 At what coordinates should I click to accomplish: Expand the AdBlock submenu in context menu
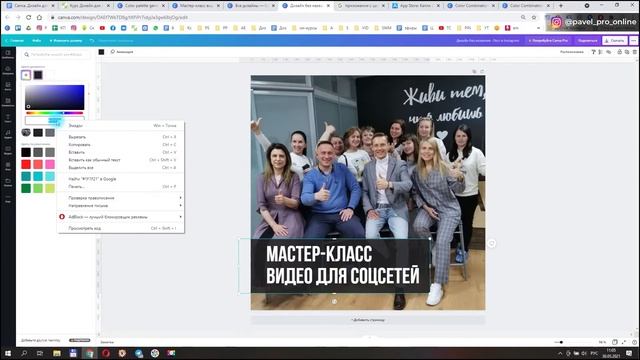click(x=121, y=217)
